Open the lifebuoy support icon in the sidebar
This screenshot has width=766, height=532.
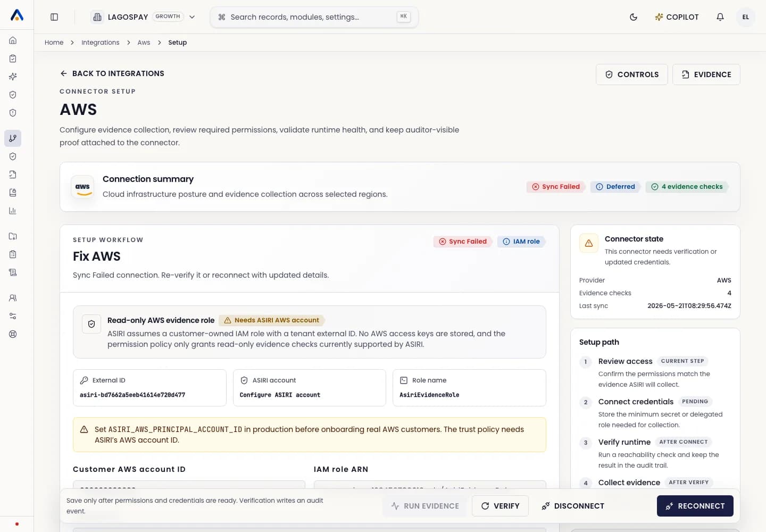[x=13, y=334]
